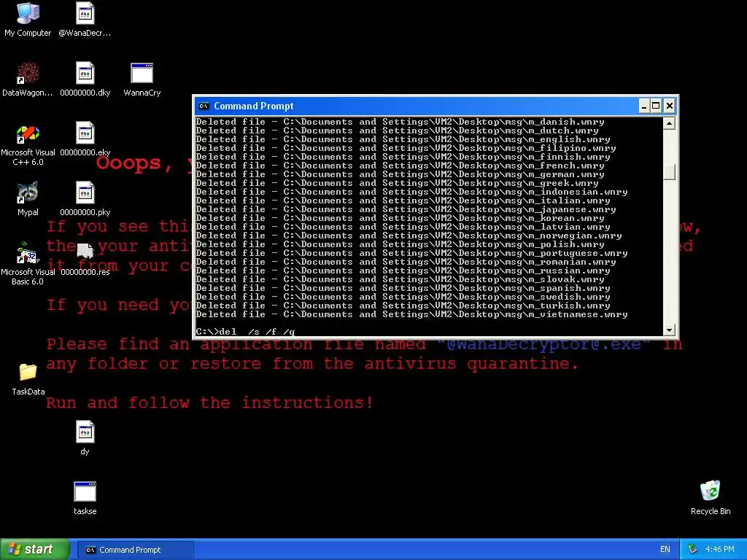Click the m_turkish.wnry deleted file line
Screen dimensions: 747x560
403,306
